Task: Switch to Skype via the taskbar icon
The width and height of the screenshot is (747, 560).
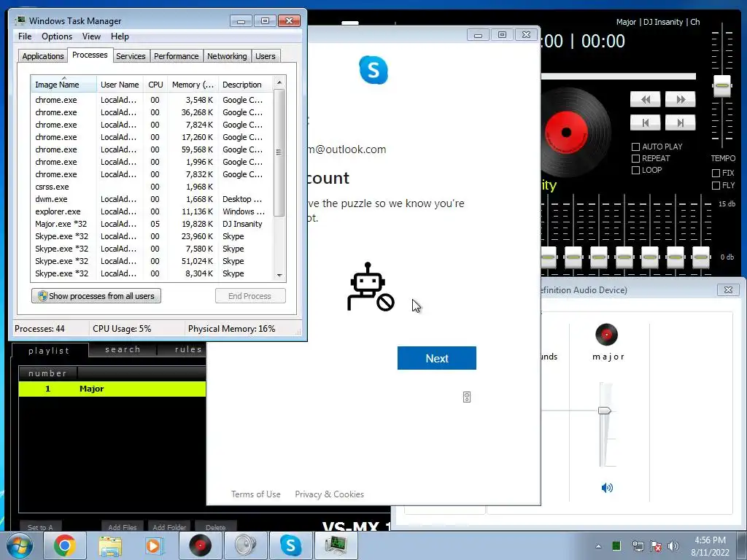Action: 290,545
